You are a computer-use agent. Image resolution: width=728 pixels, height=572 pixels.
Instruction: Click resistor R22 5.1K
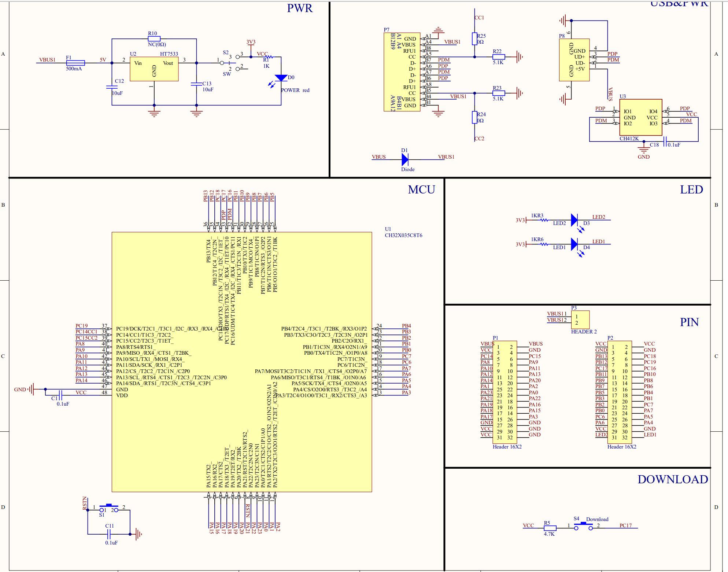coord(498,57)
